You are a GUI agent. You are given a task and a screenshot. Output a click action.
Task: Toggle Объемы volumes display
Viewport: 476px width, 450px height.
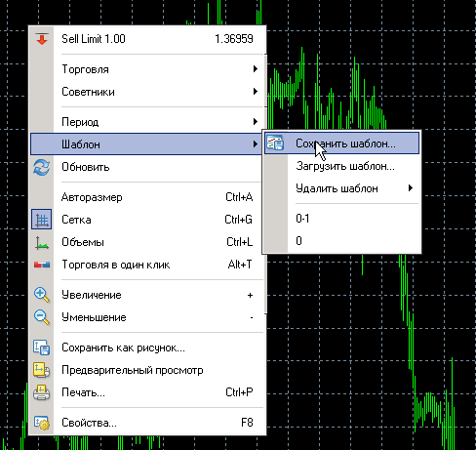click(x=147, y=242)
